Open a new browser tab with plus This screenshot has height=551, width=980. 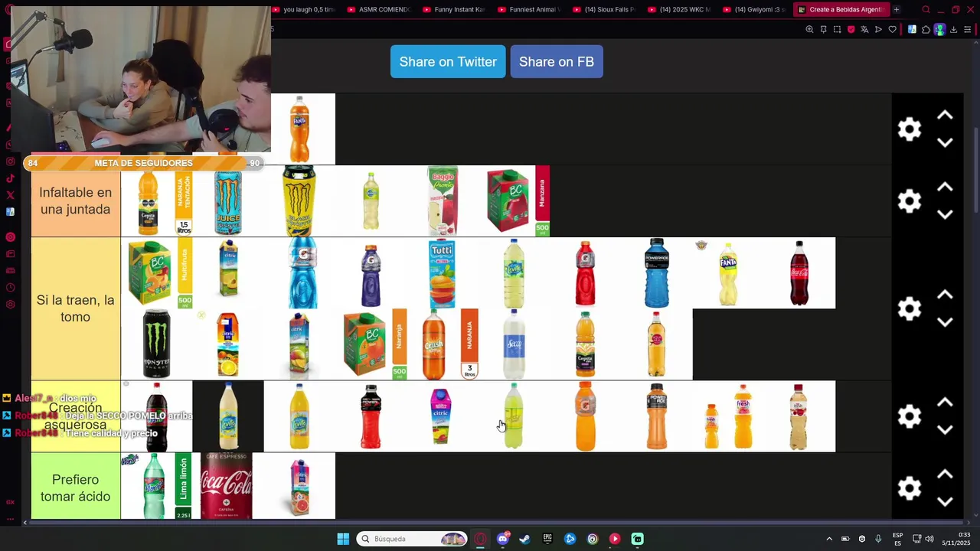point(896,10)
